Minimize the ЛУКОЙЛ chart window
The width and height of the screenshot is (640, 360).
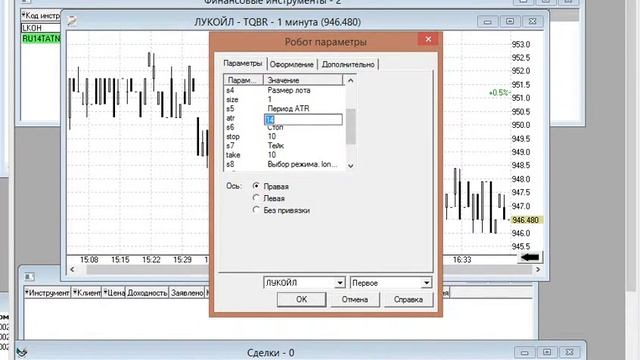coord(487,22)
